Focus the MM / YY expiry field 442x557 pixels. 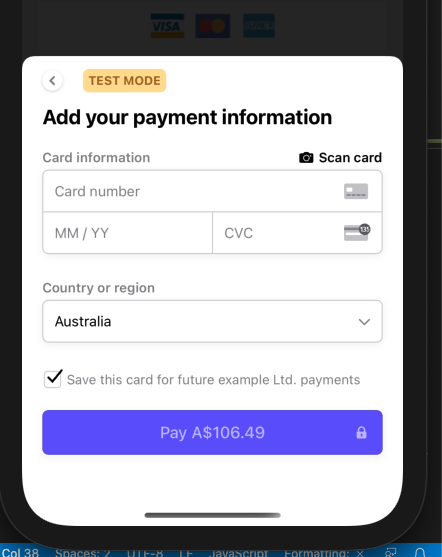(x=128, y=233)
